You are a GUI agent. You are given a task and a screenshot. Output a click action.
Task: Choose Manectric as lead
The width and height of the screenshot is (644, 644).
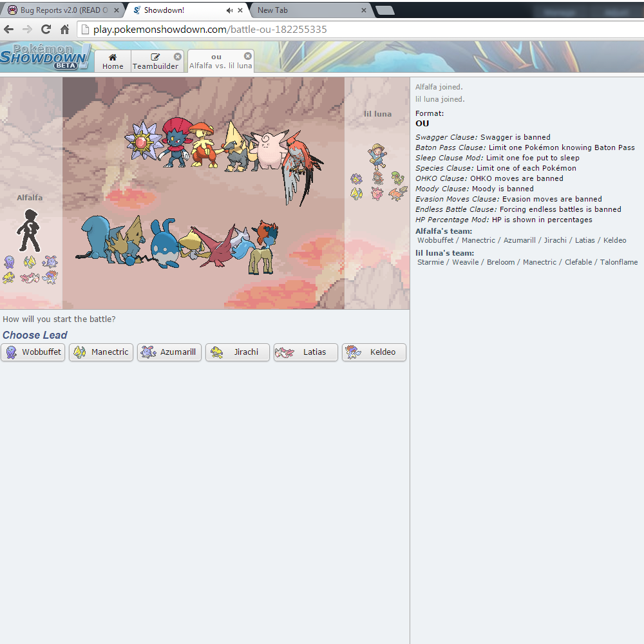pos(101,352)
